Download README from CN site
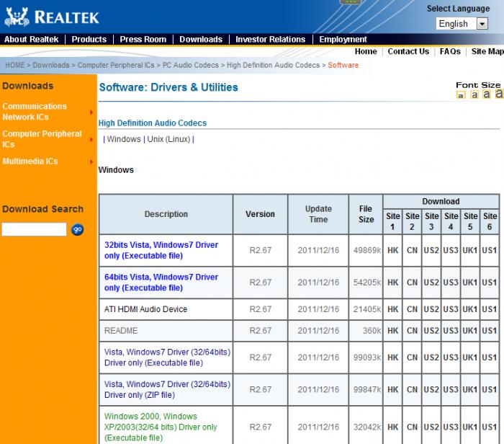Viewport: 504px width, 444px height. (412, 331)
